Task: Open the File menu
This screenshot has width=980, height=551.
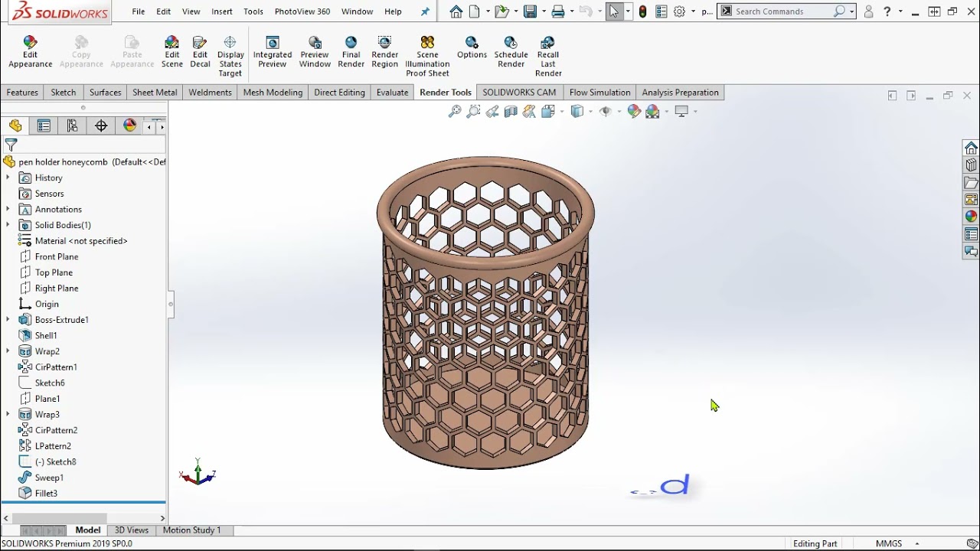Action: click(138, 11)
